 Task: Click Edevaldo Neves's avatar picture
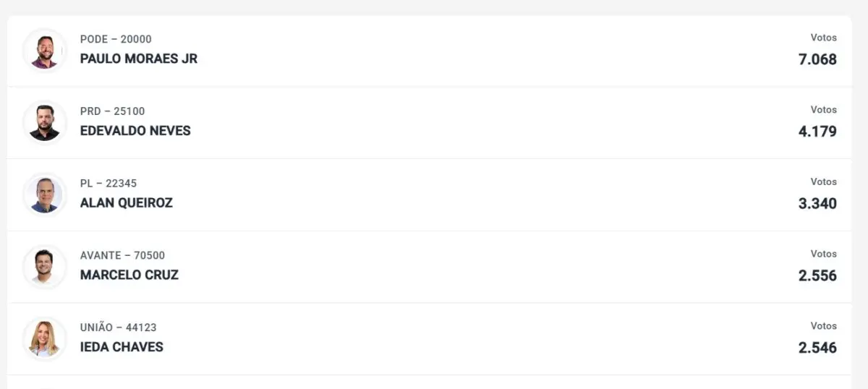tap(44, 122)
